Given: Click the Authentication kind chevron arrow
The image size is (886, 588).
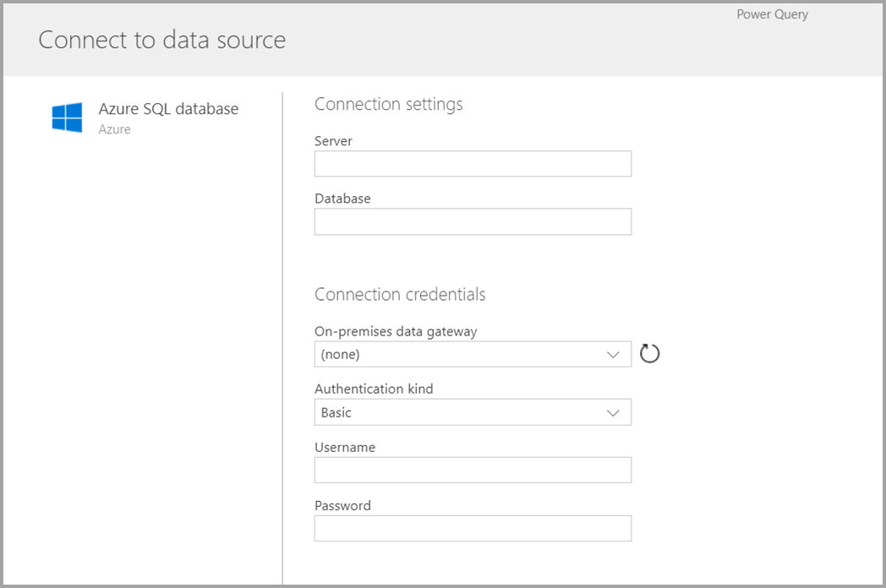Looking at the screenshot, I should tap(612, 412).
